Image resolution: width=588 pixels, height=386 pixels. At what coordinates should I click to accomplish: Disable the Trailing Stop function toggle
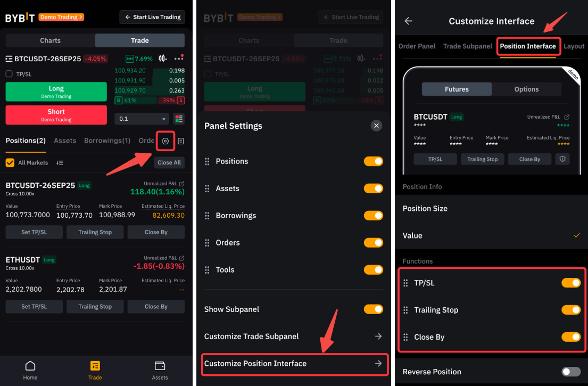click(x=570, y=310)
